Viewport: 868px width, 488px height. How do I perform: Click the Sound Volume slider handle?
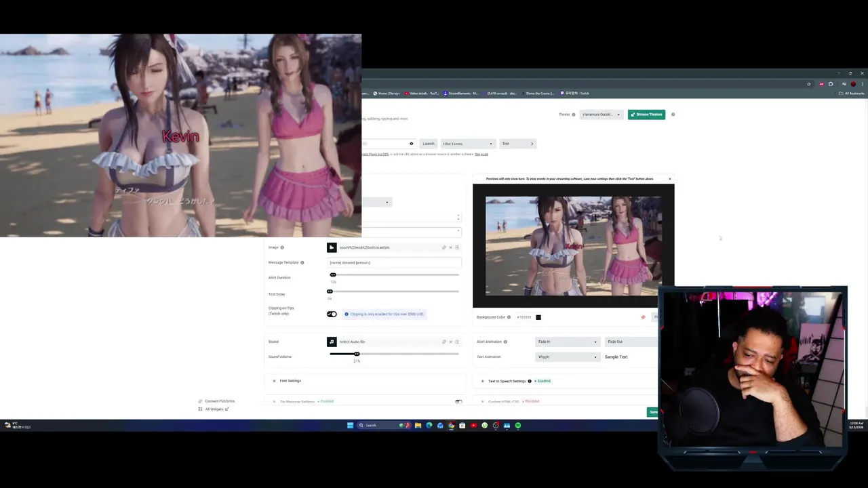357,354
